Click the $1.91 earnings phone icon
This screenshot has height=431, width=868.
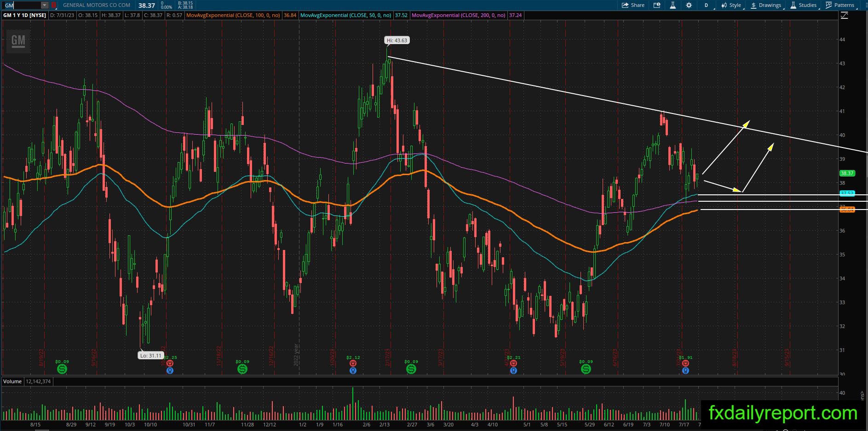point(685,363)
